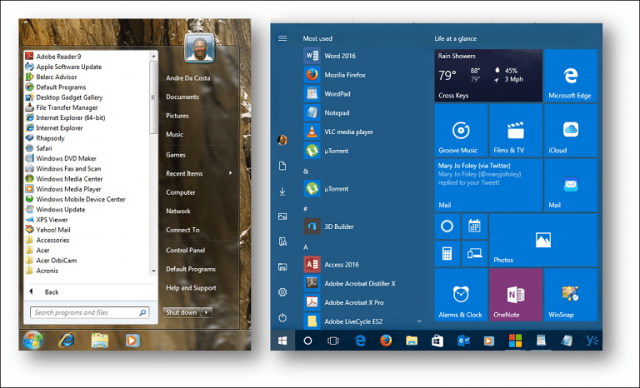Open Default Programs in right Start pane

(191, 269)
